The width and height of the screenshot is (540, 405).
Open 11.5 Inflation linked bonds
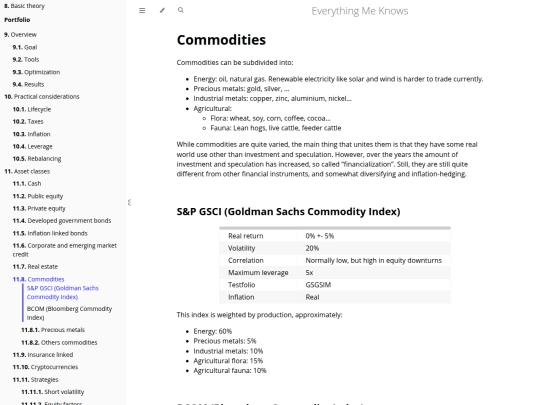click(50, 233)
